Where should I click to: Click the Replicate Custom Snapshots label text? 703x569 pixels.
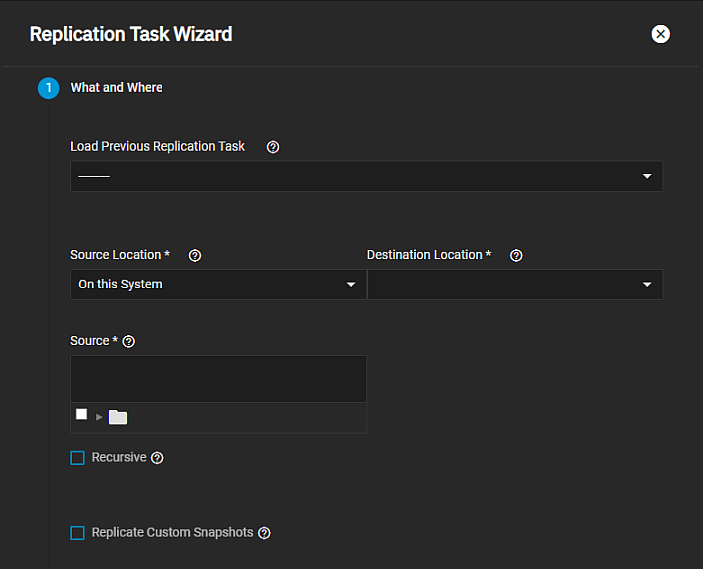tap(172, 533)
